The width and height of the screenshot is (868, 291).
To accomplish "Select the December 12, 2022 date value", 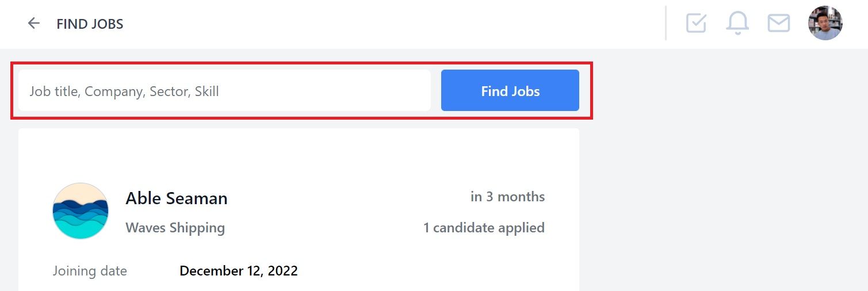I will coord(239,271).
